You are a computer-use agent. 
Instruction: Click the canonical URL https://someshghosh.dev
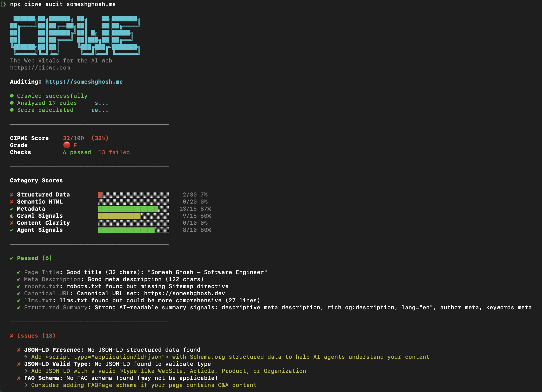click(184, 293)
